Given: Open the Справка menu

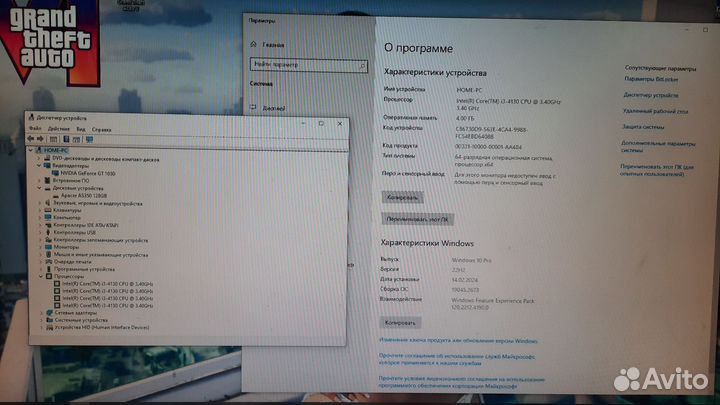Looking at the screenshot, I should point(101,130).
